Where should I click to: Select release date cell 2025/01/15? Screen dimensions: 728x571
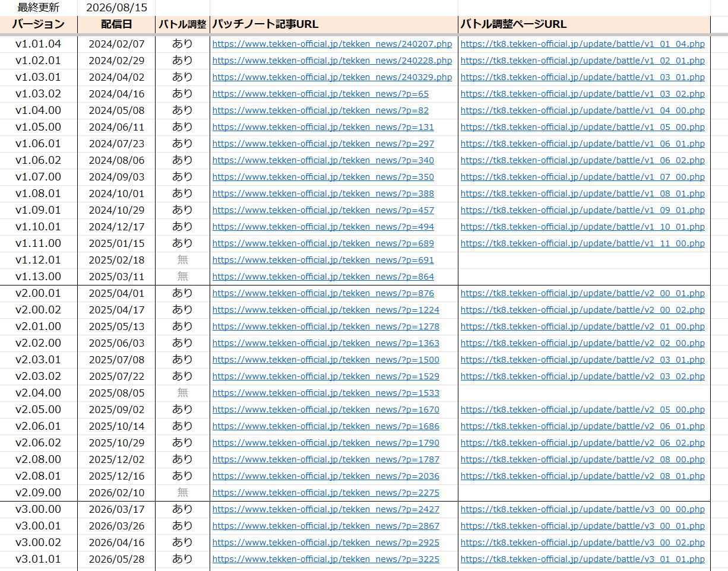116,243
